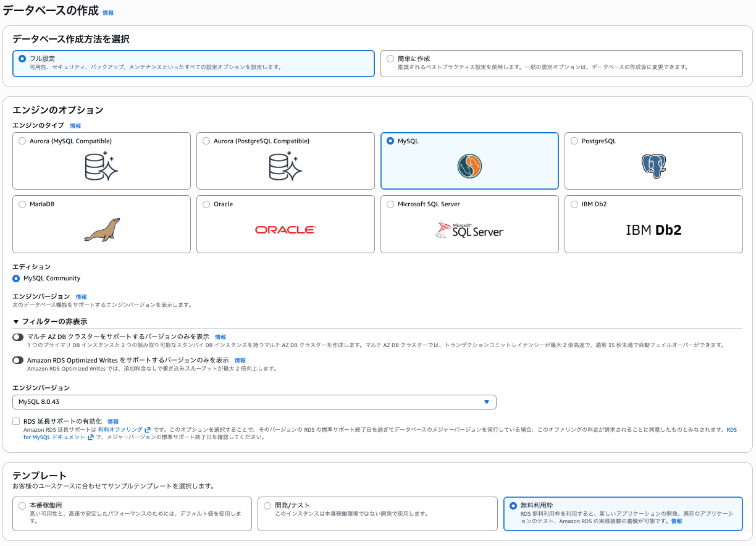Viewport: 756px width, 546px height.
Task: Click エディション label
Action: tap(31, 267)
